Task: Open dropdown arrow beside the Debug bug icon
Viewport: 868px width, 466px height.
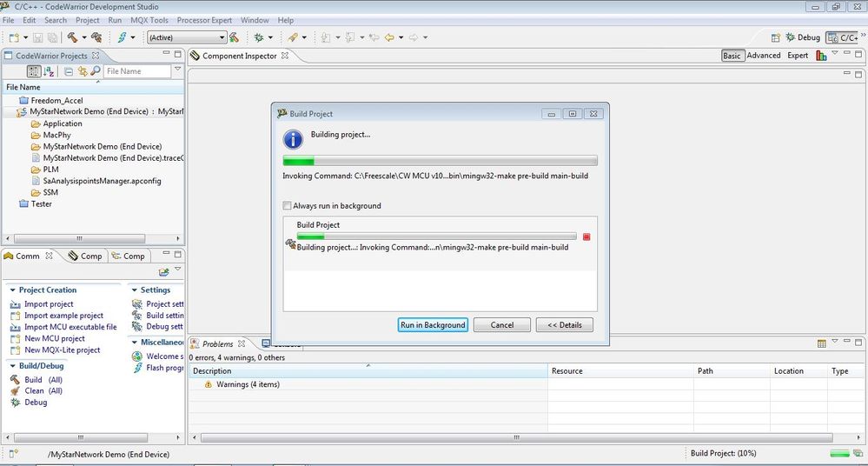Action: (x=270, y=37)
